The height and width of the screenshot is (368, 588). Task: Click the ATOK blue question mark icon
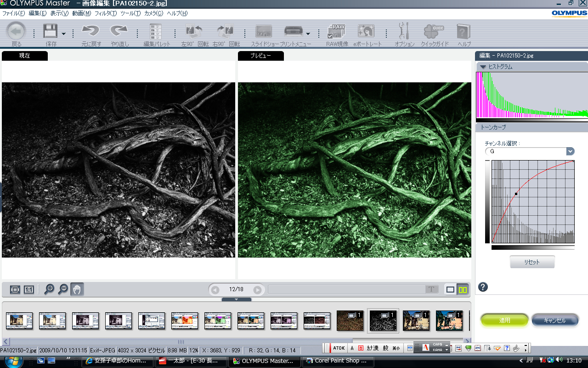[507, 348]
